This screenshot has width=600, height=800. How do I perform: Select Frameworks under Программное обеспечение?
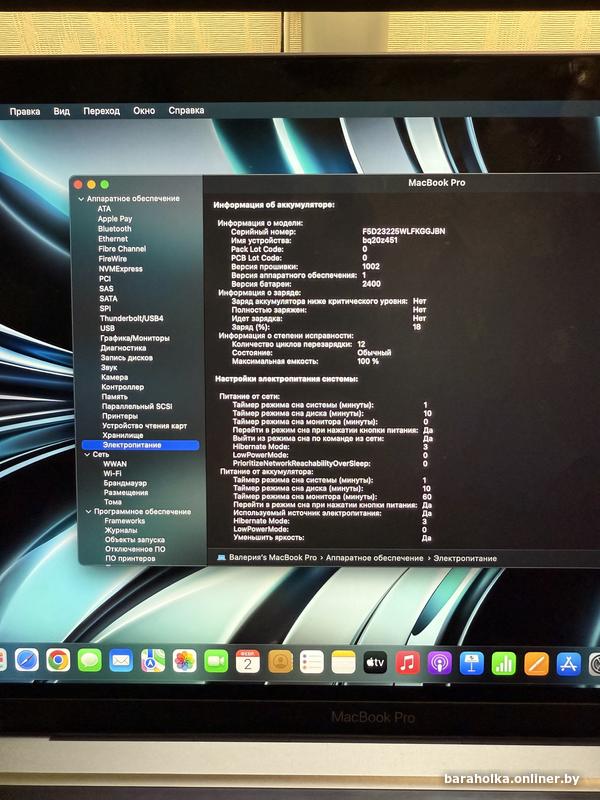[x=124, y=521]
